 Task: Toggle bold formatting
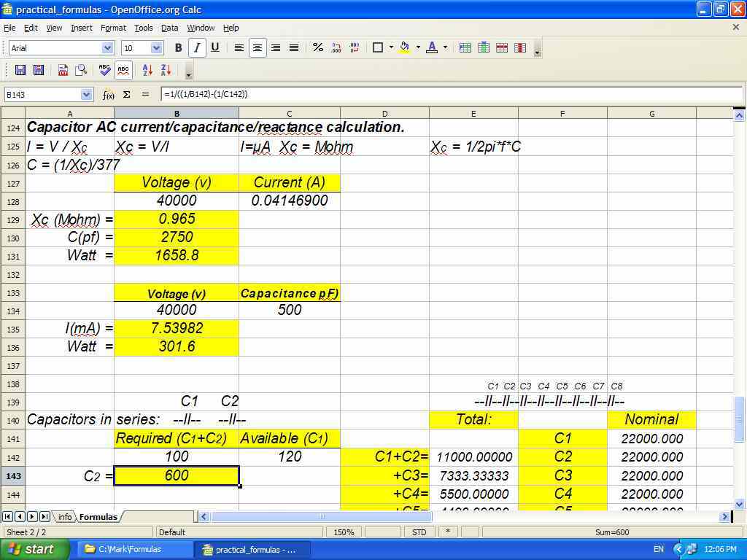click(178, 47)
